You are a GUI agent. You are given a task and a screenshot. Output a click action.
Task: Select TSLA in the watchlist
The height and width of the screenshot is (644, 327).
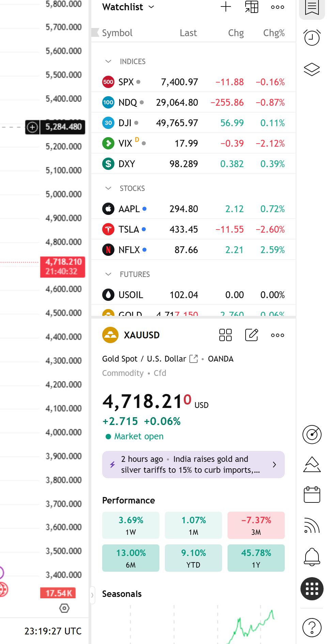(193, 229)
